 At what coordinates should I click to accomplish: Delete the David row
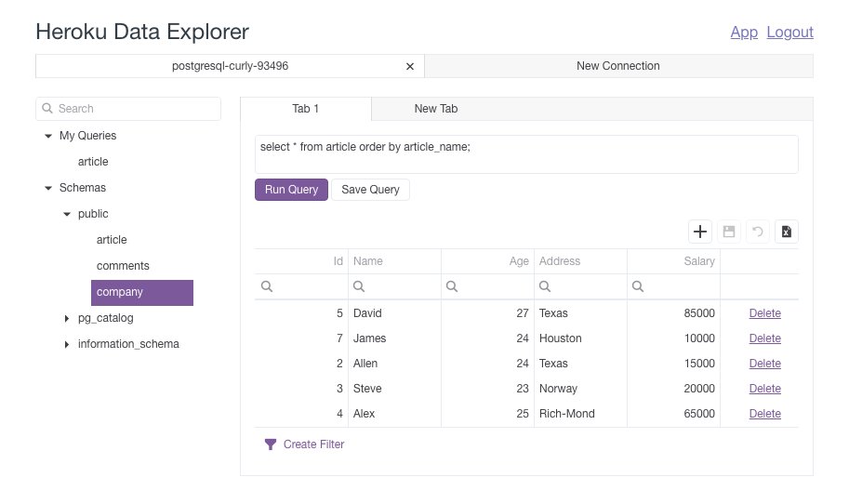coord(764,313)
